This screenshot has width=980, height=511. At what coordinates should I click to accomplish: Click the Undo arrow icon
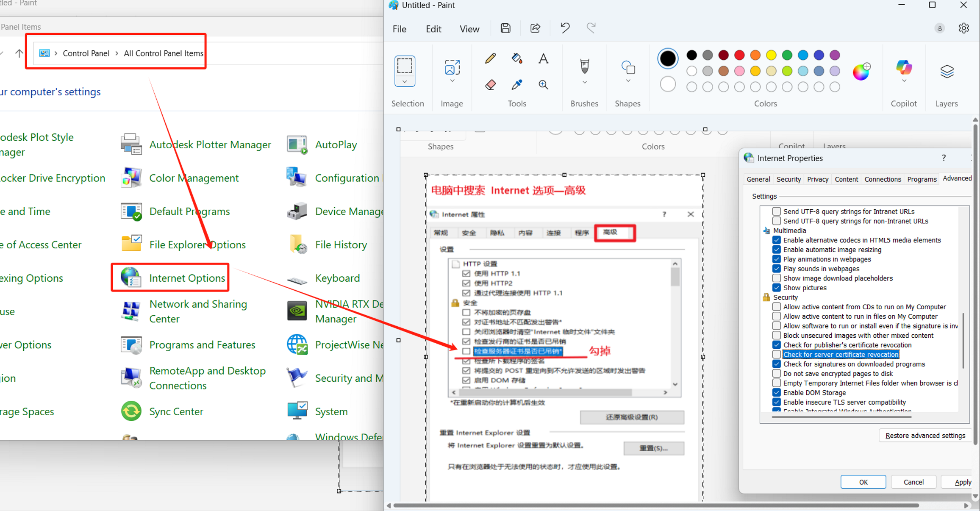point(565,28)
